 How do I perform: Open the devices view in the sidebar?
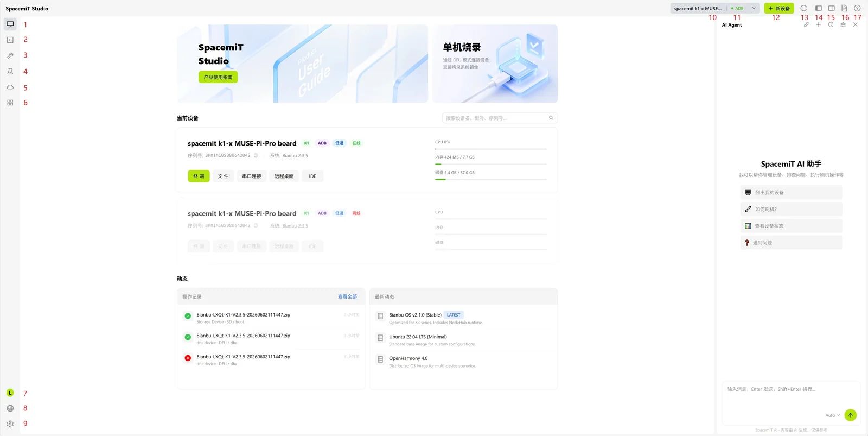click(10, 24)
